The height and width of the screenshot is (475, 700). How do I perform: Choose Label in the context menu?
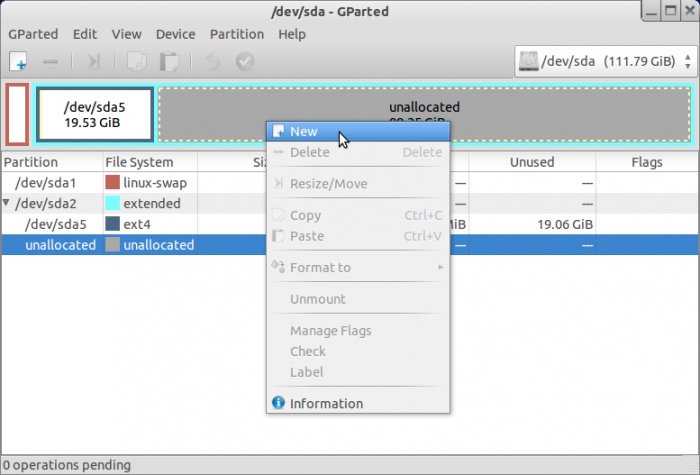click(x=358, y=372)
